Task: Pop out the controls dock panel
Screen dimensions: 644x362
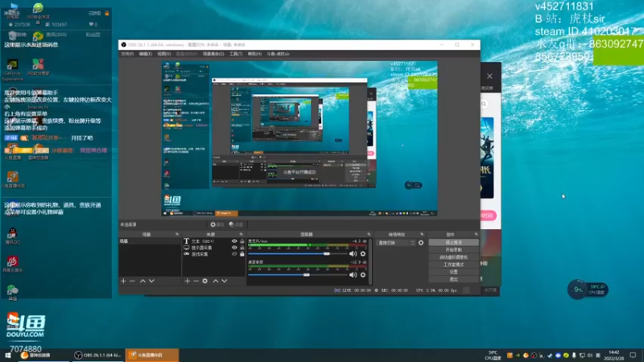Action: pyautogui.click(x=476, y=234)
